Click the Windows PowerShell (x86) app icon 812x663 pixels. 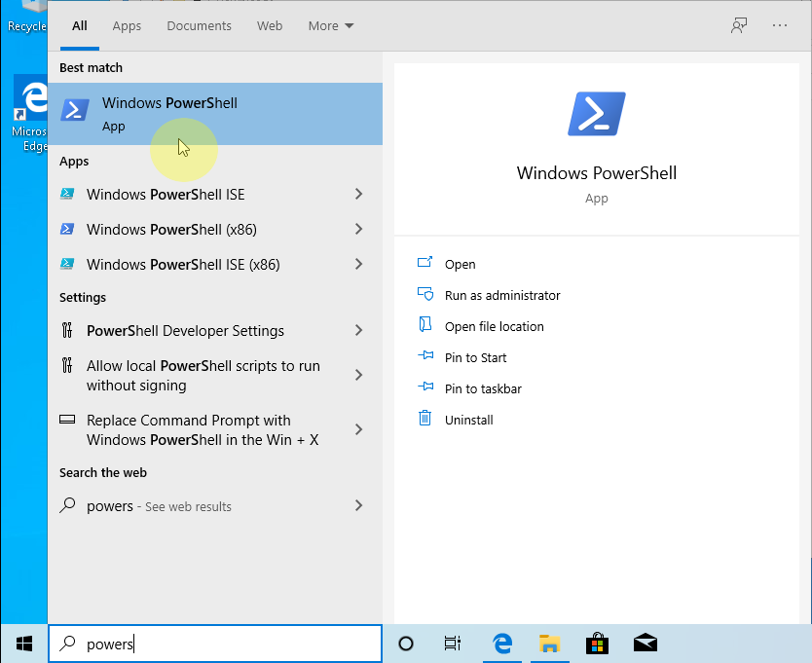[x=67, y=229]
